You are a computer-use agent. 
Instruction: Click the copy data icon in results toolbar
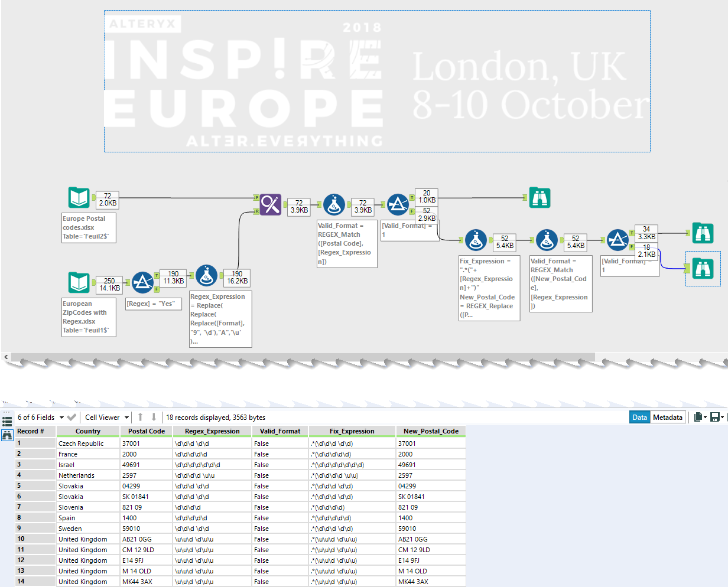point(698,417)
